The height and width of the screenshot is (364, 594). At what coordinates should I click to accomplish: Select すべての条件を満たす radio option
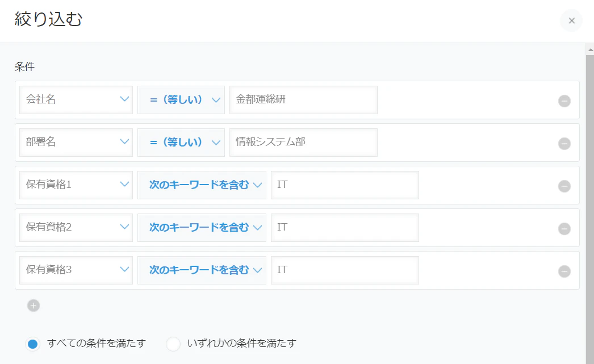33,344
